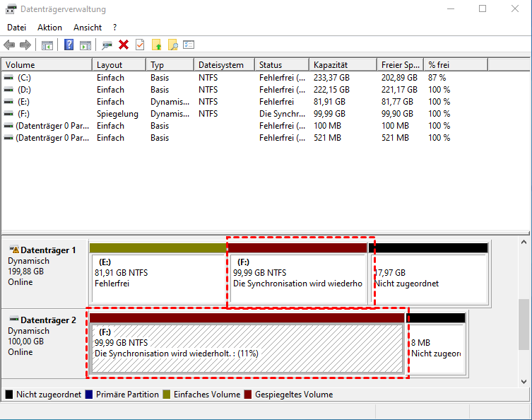The image size is (532, 420).
Task: Click the red X delete icon
Action: (124, 45)
